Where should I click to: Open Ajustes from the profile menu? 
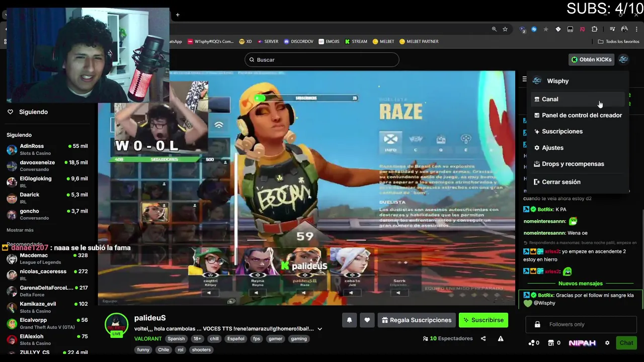pyautogui.click(x=577, y=148)
